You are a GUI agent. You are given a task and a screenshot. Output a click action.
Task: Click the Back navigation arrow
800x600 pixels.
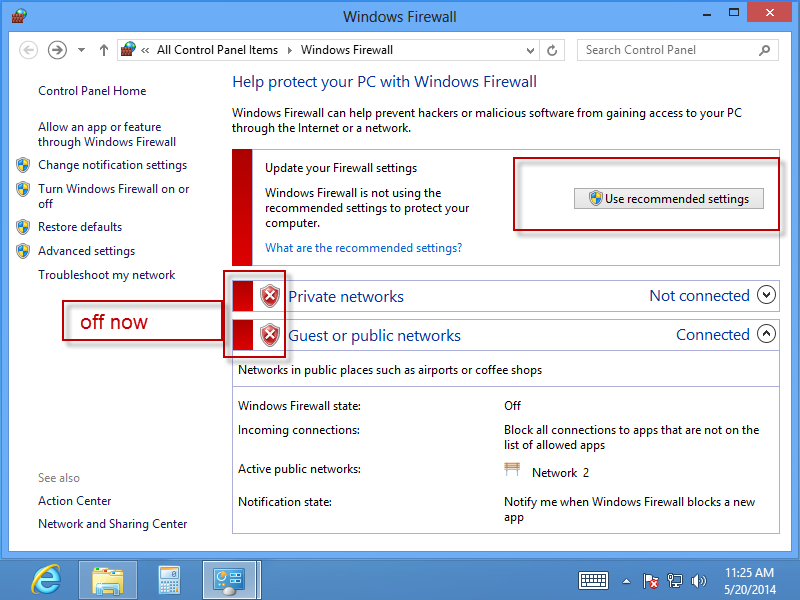tap(29, 50)
